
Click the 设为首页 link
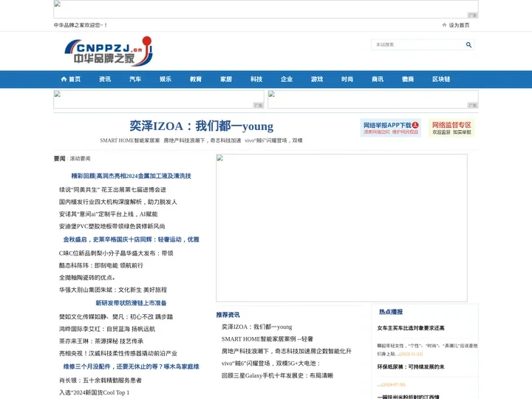point(459,25)
